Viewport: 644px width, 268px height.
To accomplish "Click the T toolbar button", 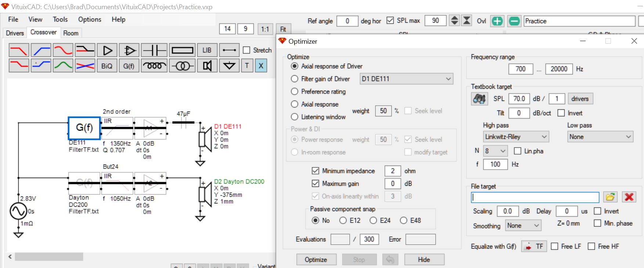I will pyautogui.click(x=247, y=66).
